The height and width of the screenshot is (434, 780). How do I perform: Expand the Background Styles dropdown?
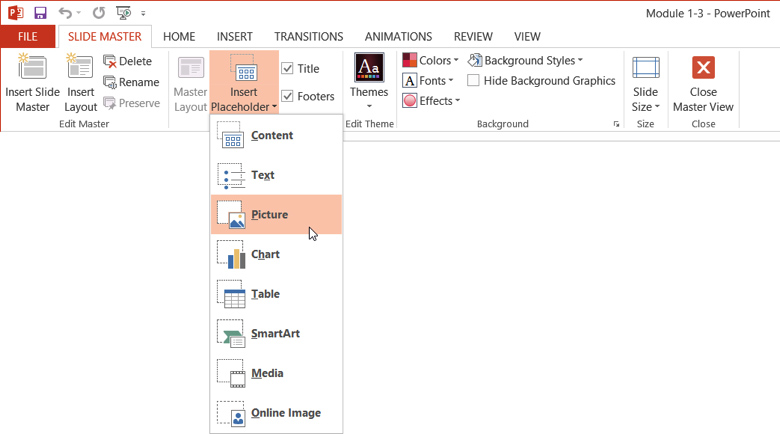point(526,61)
